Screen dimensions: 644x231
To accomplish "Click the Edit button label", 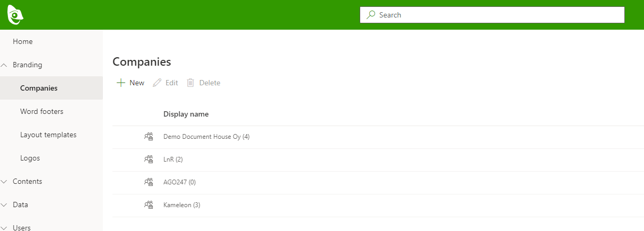I will pos(172,83).
